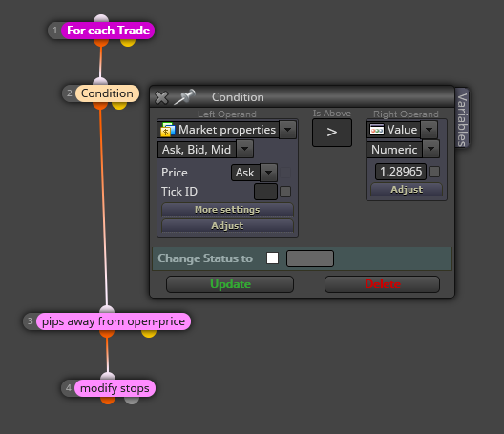This screenshot has width=504, height=434.
Task: Click the grey output port of modify stops
Action: 132,401
